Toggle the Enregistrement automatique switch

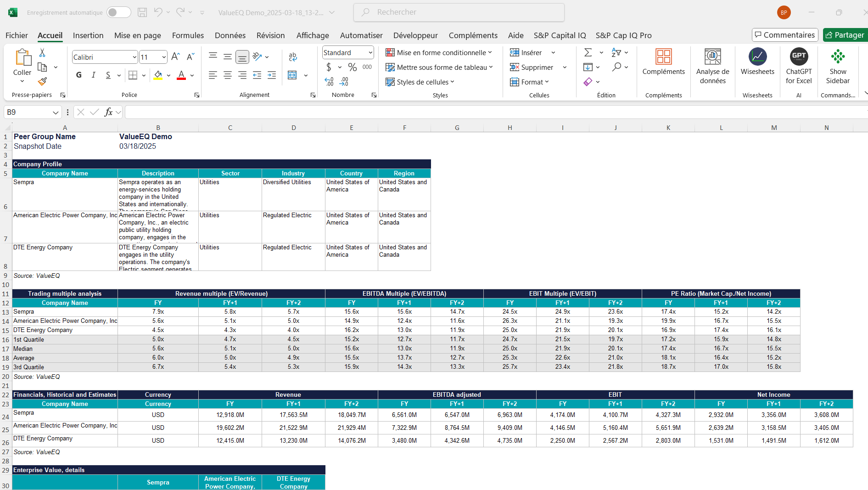(119, 12)
